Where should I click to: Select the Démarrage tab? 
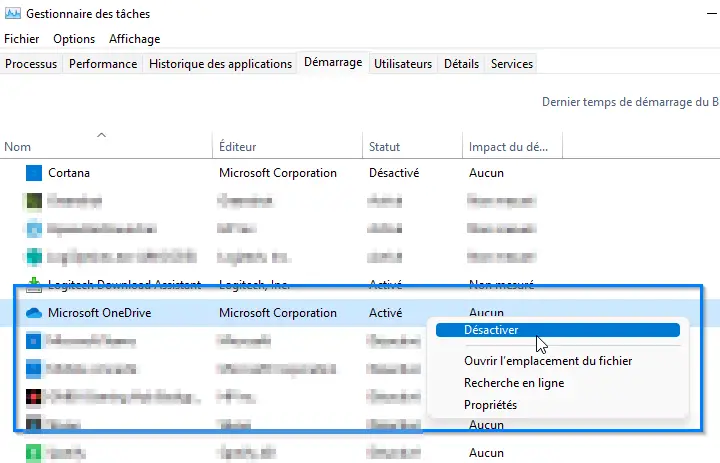click(x=333, y=62)
